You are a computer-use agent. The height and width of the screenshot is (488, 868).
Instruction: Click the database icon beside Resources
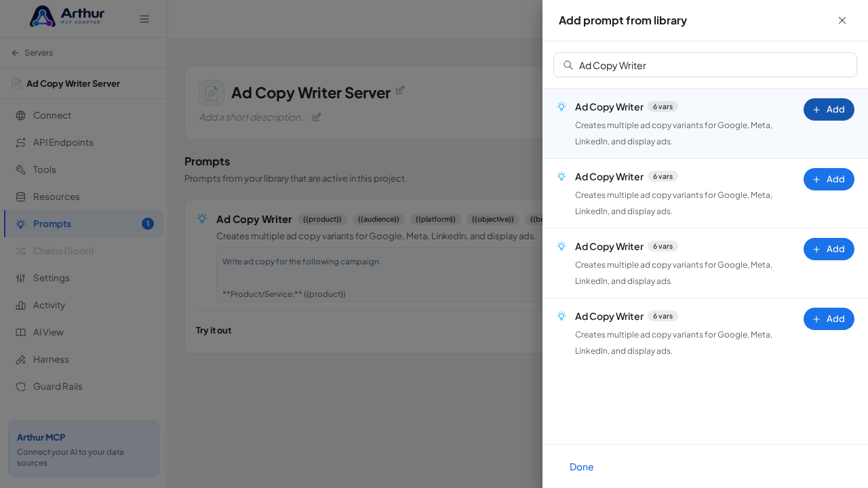tap(21, 197)
